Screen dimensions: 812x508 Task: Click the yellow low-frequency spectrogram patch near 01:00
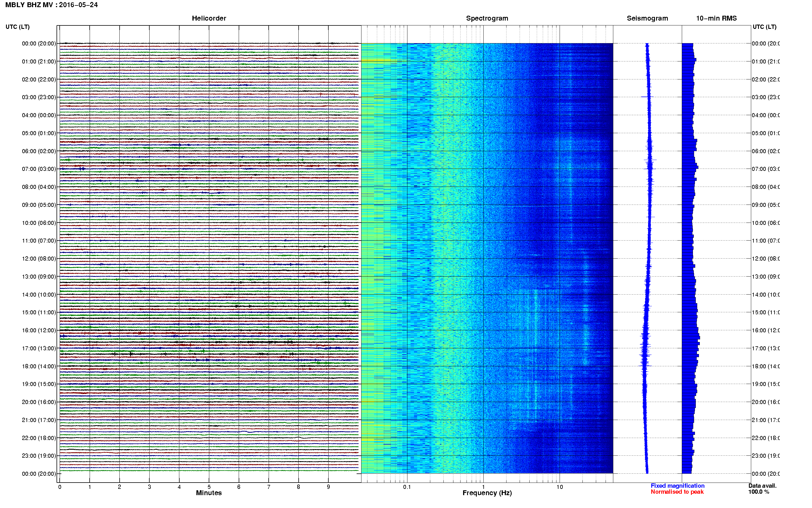click(376, 61)
